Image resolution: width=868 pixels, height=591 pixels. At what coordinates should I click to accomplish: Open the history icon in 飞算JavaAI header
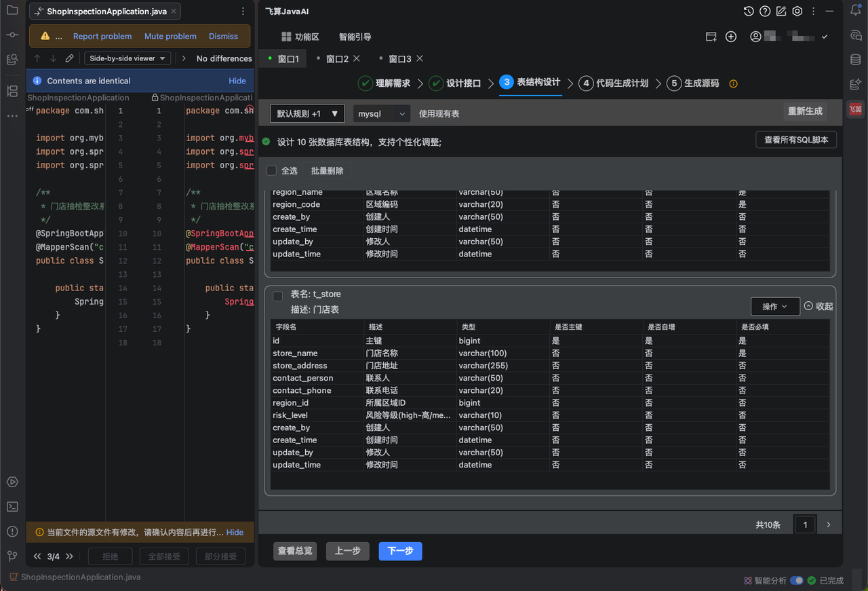pos(749,12)
